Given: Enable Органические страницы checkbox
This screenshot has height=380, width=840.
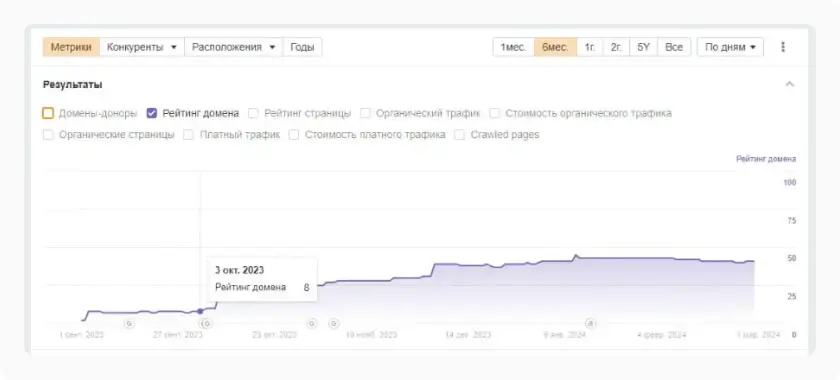Looking at the screenshot, I should [48, 135].
